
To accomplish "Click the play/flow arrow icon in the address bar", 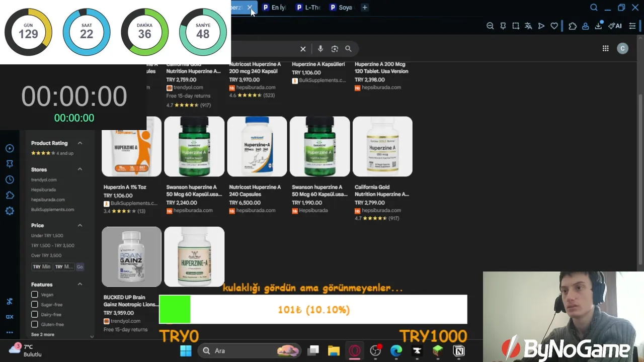I will (x=541, y=26).
